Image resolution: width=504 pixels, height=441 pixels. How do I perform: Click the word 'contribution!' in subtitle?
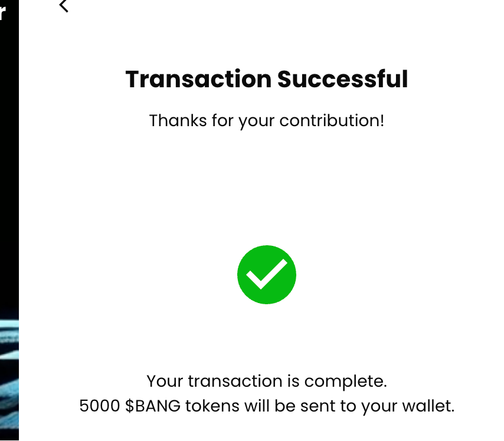point(332,120)
